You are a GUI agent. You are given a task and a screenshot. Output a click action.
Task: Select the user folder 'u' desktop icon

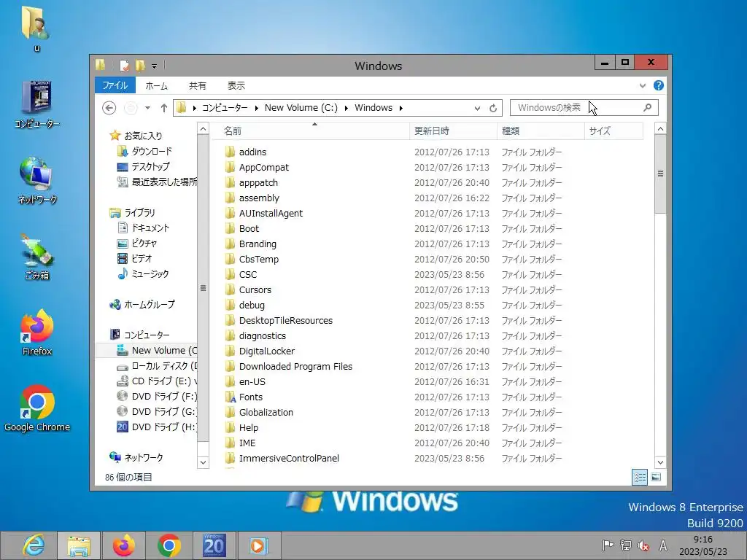[36, 28]
